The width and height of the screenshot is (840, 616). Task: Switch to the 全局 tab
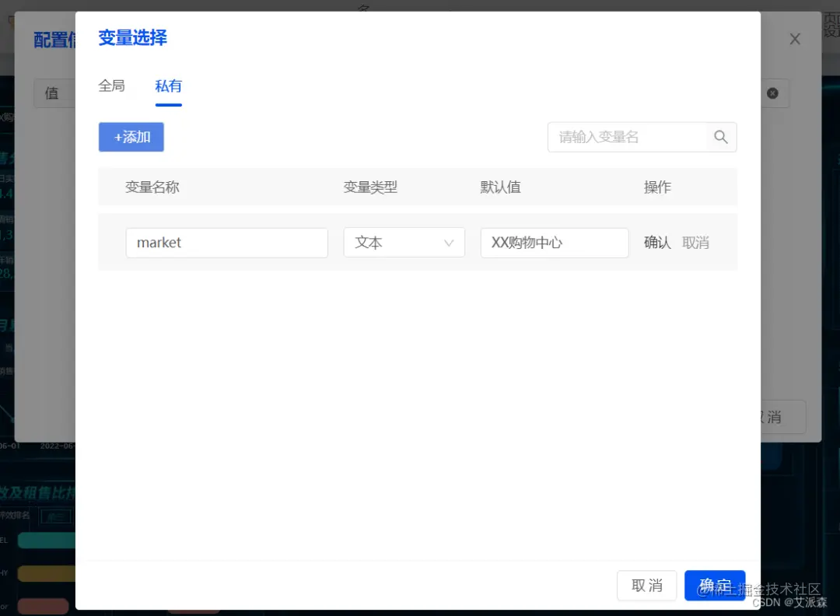[111, 86]
